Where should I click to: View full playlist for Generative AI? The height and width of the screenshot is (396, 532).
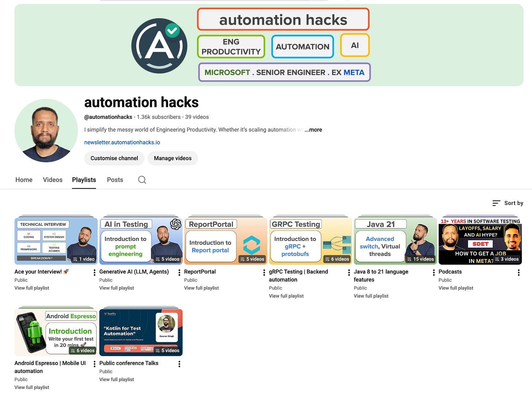point(117,288)
